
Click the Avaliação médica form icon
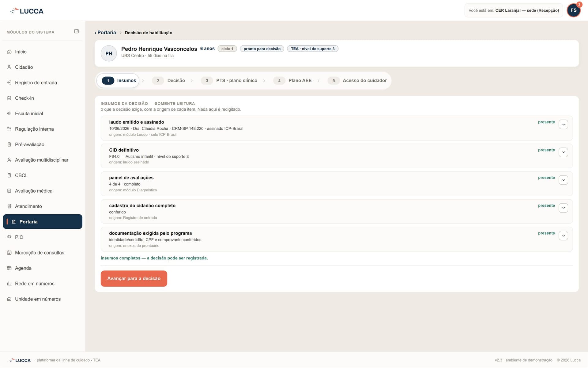pyautogui.click(x=9, y=191)
